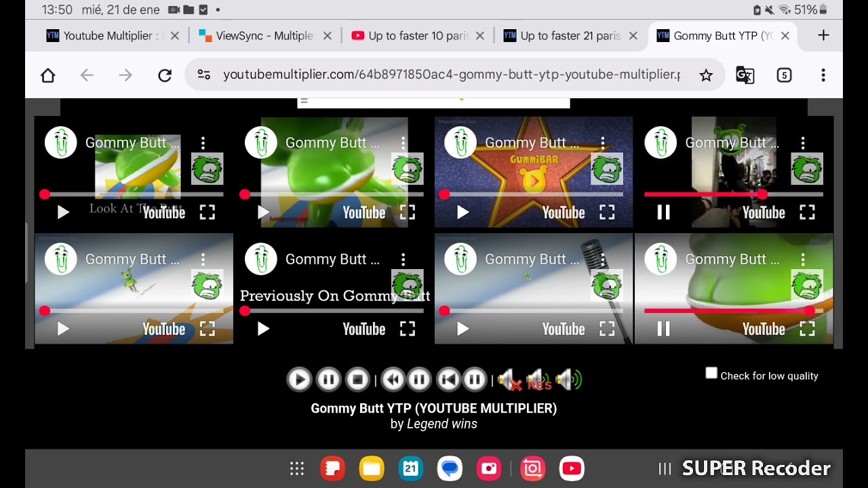Open more options on GummiBar star video

click(603, 143)
